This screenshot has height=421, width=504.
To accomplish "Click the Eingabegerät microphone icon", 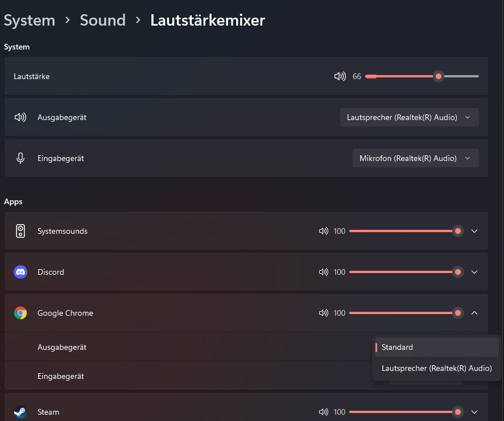I will [x=20, y=158].
